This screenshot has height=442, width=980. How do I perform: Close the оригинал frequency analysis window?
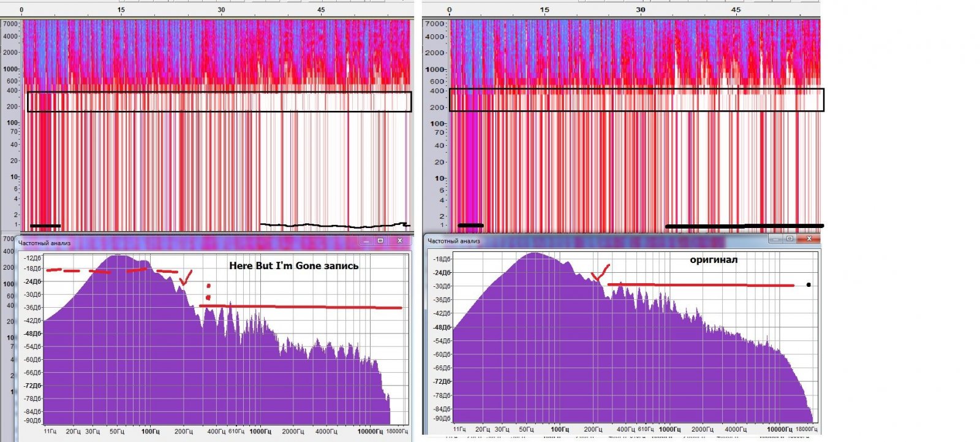pos(809,238)
